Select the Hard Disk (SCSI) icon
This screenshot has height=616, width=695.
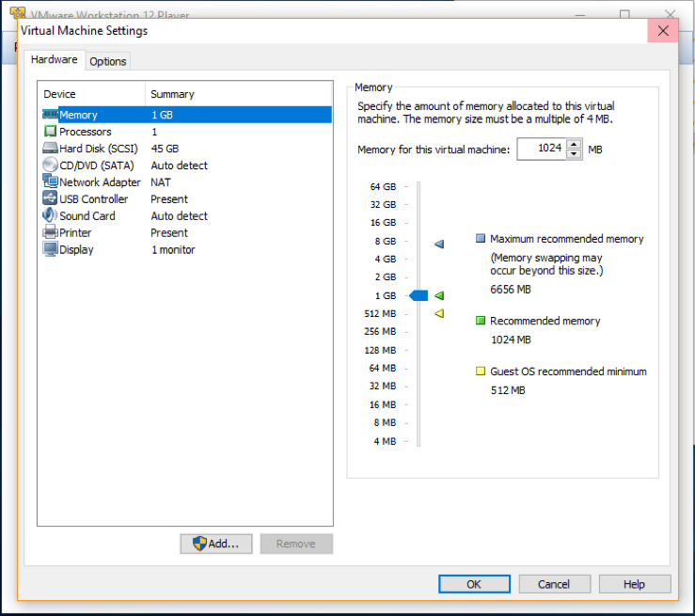point(50,149)
